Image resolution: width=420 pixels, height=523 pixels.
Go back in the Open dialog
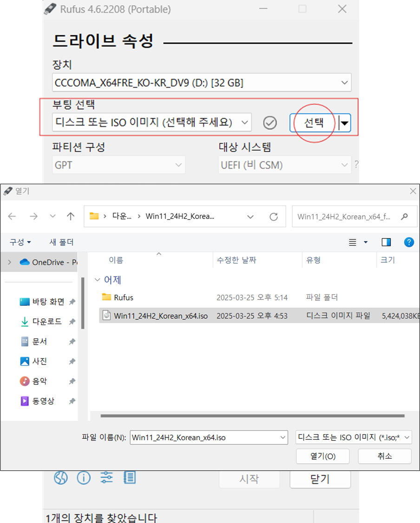coord(12,217)
